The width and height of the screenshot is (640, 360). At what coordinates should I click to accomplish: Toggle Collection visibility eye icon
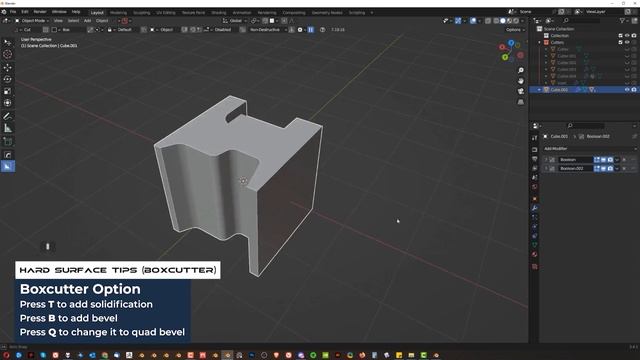pos(627,36)
